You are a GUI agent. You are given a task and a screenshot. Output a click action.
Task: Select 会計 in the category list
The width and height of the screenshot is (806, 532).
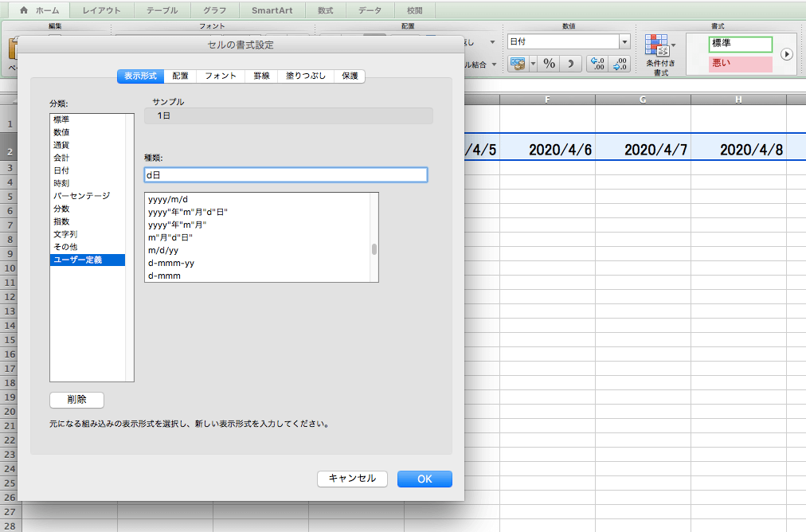(x=88, y=158)
